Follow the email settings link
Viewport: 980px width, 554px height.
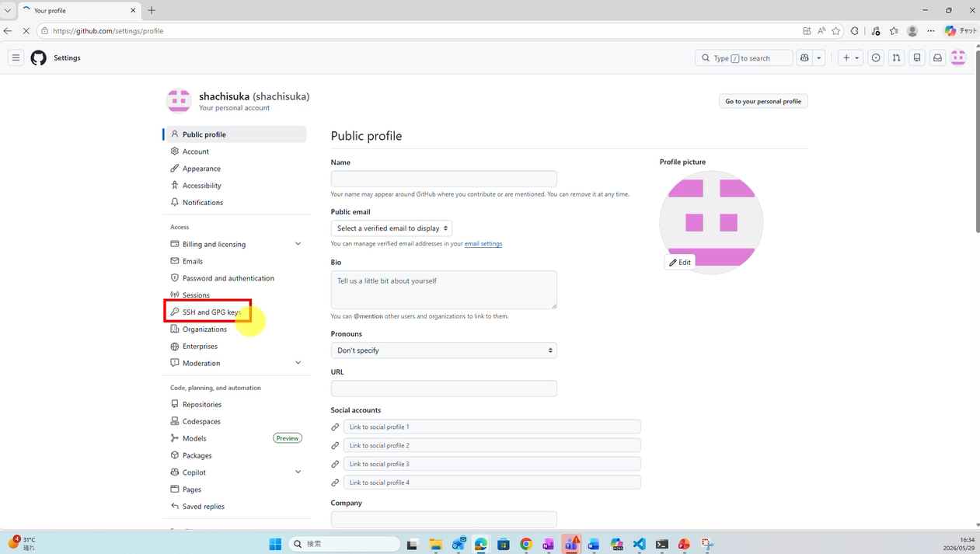(x=483, y=244)
